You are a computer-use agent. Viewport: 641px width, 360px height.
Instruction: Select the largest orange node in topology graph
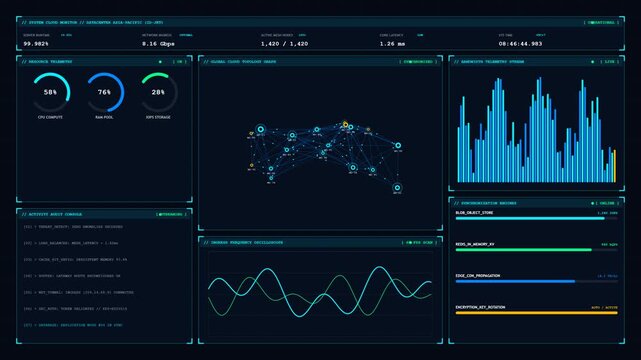tap(345, 124)
